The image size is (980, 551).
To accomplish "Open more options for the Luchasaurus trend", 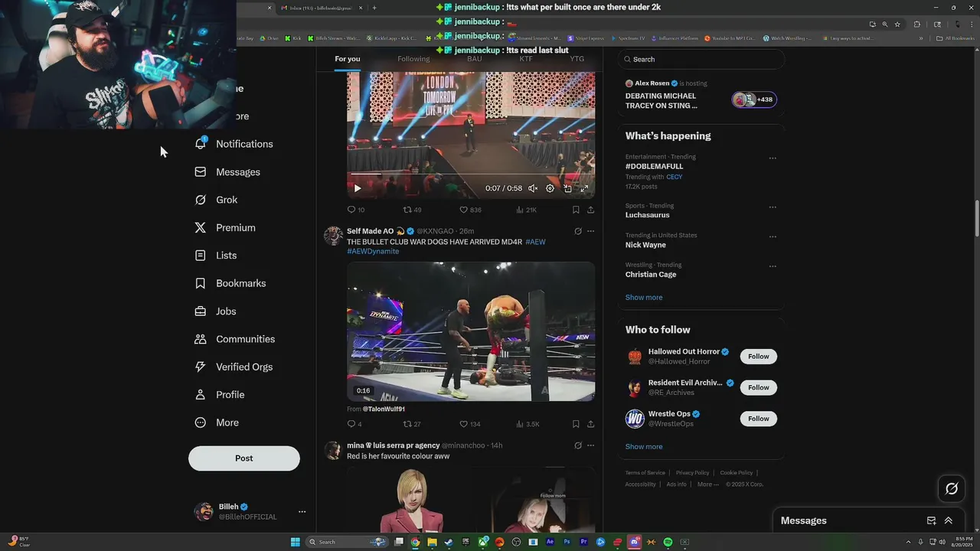I will (773, 207).
